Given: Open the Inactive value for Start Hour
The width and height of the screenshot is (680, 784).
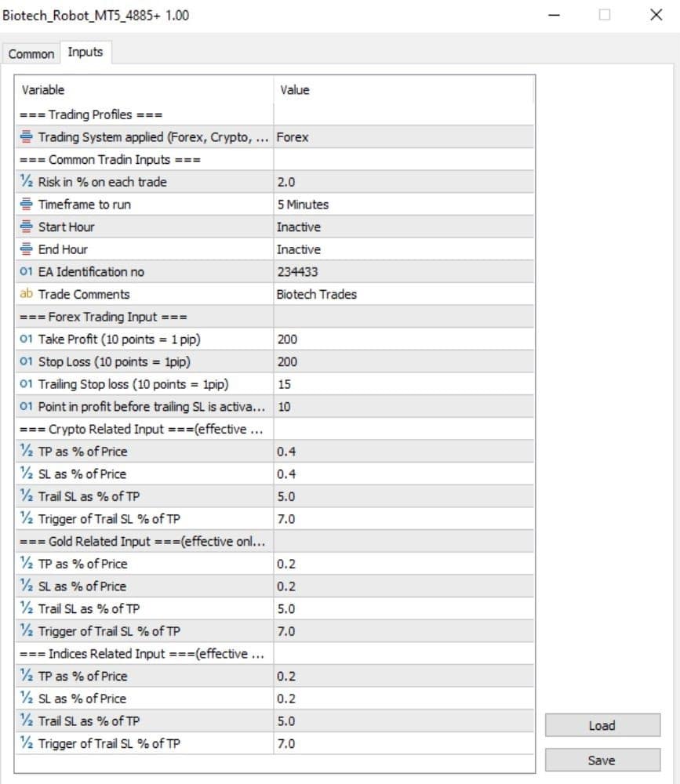Looking at the screenshot, I should click(404, 227).
